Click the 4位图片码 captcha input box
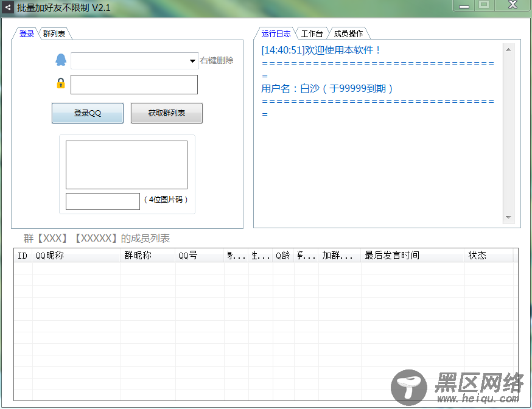The height and width of the screenshot is (409, 532). point(102,201)
